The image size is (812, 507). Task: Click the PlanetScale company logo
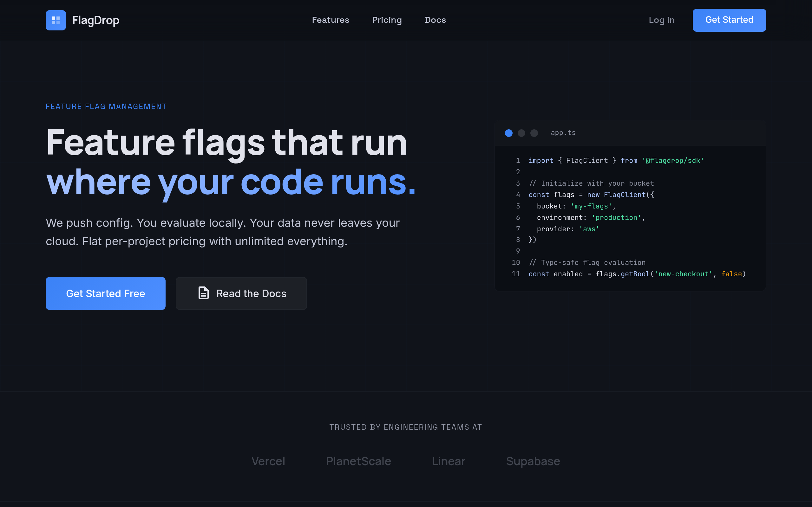(x=358, y=461)
